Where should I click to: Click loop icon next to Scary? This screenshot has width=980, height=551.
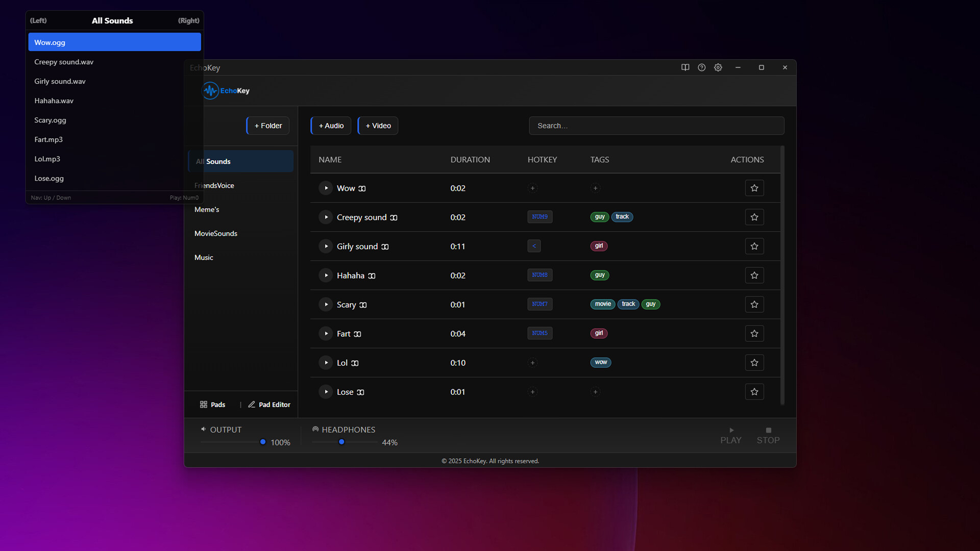coord(363,305)
